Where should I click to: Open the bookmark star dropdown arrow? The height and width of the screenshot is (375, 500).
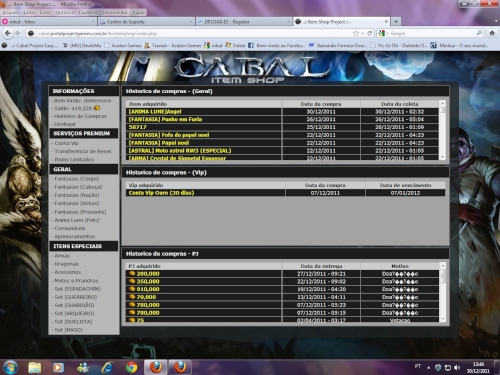click(362, 34)
